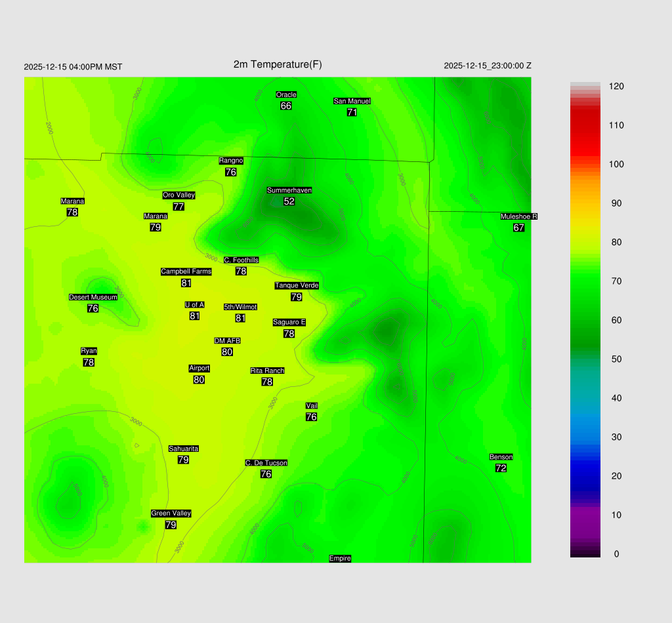Click the Green Valley station label
The width and height of the screenshot is (672, 623).
pos(171,513)
